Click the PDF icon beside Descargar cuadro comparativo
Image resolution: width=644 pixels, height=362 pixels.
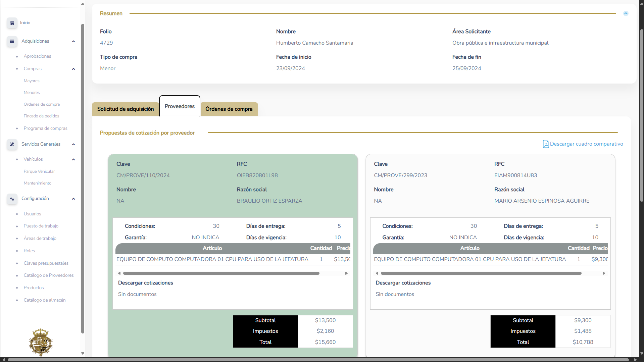click(546, 144)
